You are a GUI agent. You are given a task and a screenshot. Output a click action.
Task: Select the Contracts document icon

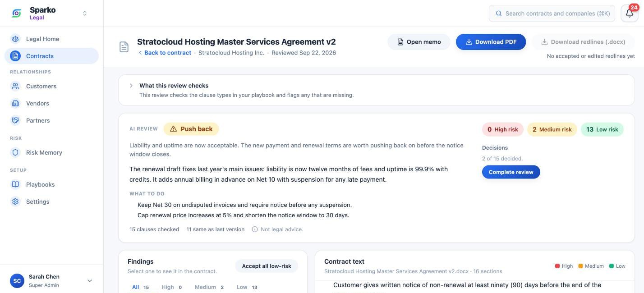15,56
